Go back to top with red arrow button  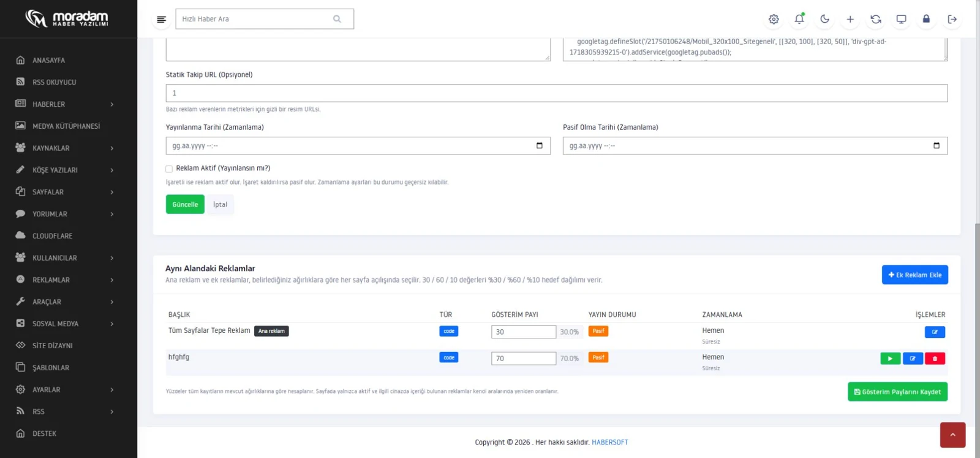pos(952,435)
